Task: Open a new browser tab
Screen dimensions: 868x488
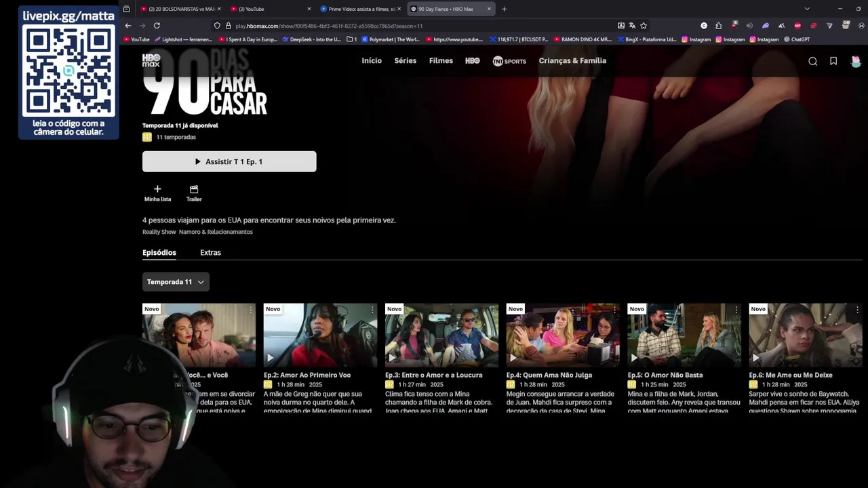Action: [x=504, y=9]
